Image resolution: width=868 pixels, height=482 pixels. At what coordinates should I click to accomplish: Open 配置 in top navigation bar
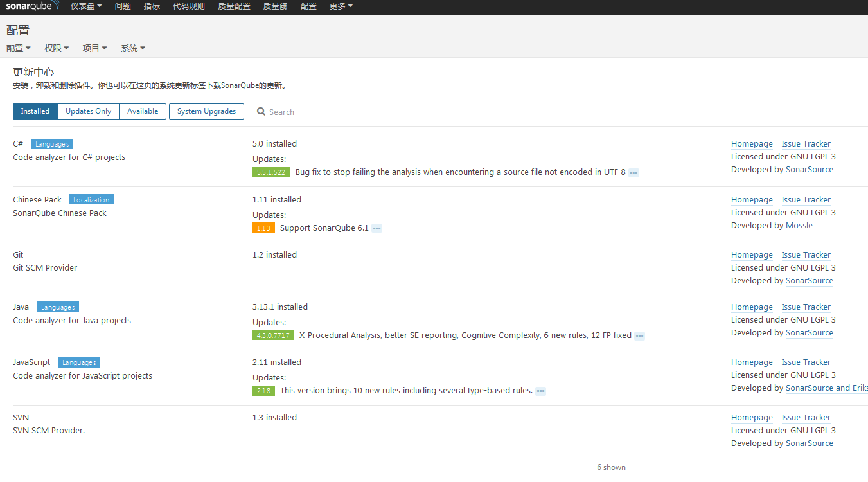(308, 6)
